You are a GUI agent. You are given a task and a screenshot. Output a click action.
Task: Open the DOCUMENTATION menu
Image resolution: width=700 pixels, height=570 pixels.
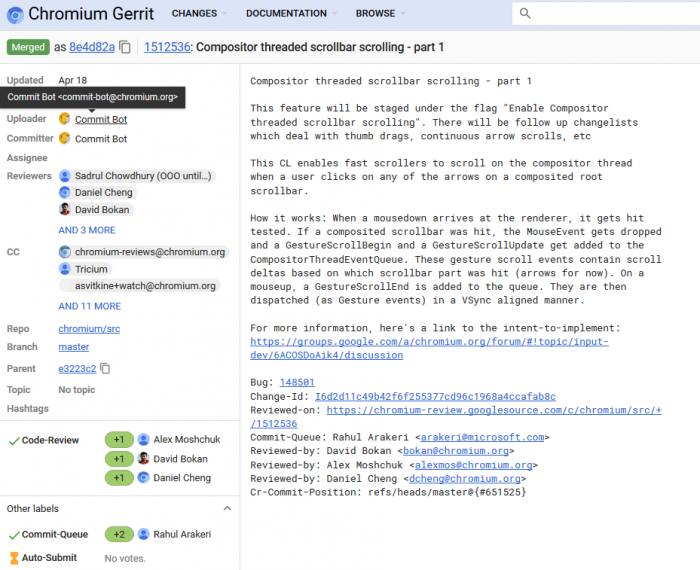[x=286, y=14]
